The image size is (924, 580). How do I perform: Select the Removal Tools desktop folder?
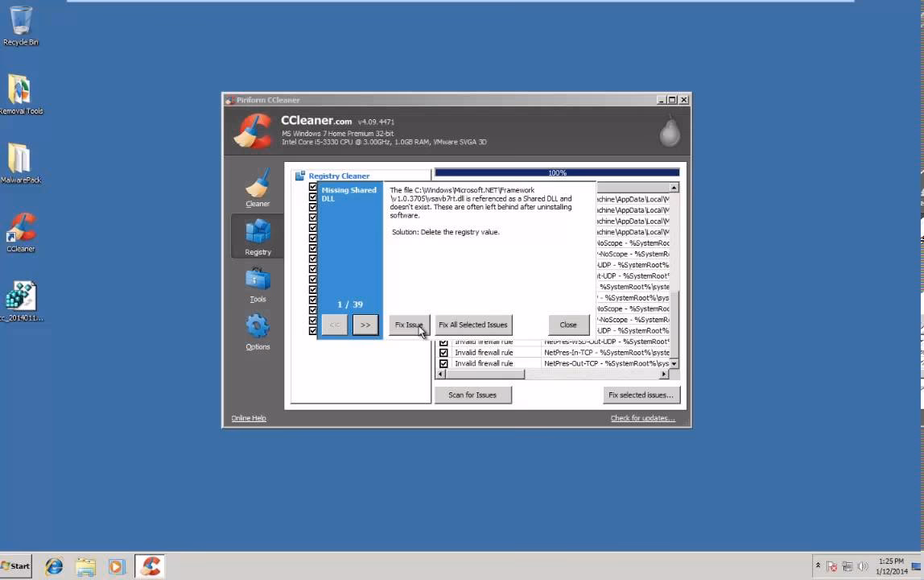tap(21, 94)
